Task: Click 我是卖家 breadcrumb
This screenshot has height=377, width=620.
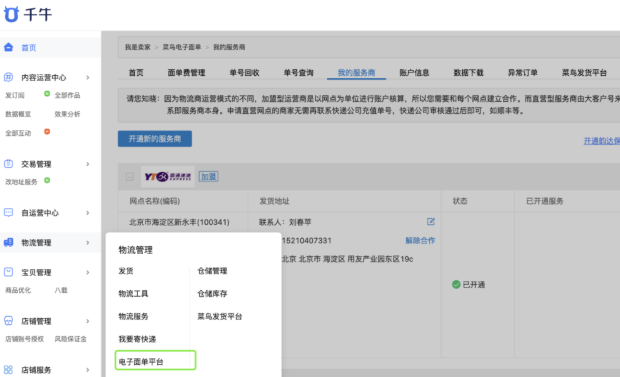Action: coord(138,47)
